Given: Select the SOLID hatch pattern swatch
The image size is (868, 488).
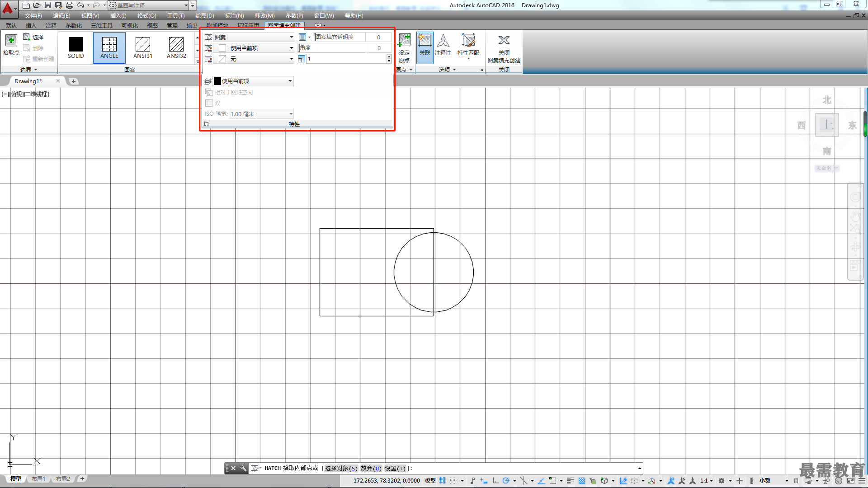Looking at the screenshot, I should pos(76,47).
